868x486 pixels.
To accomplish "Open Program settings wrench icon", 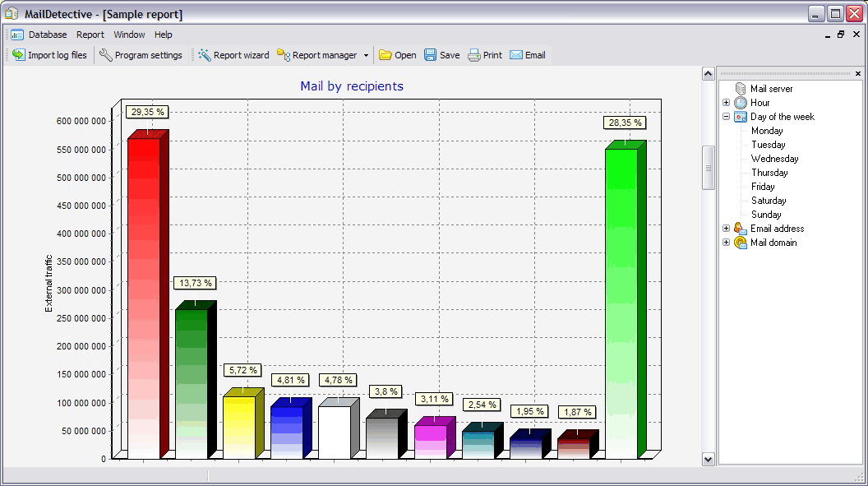I will [x=106, y=55].
